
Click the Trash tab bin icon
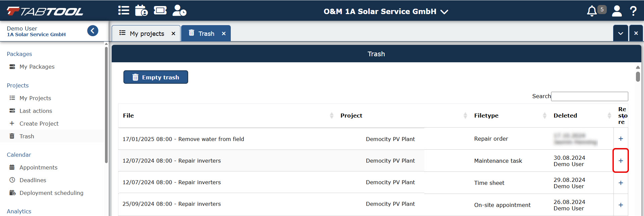(x=192, y=33)
